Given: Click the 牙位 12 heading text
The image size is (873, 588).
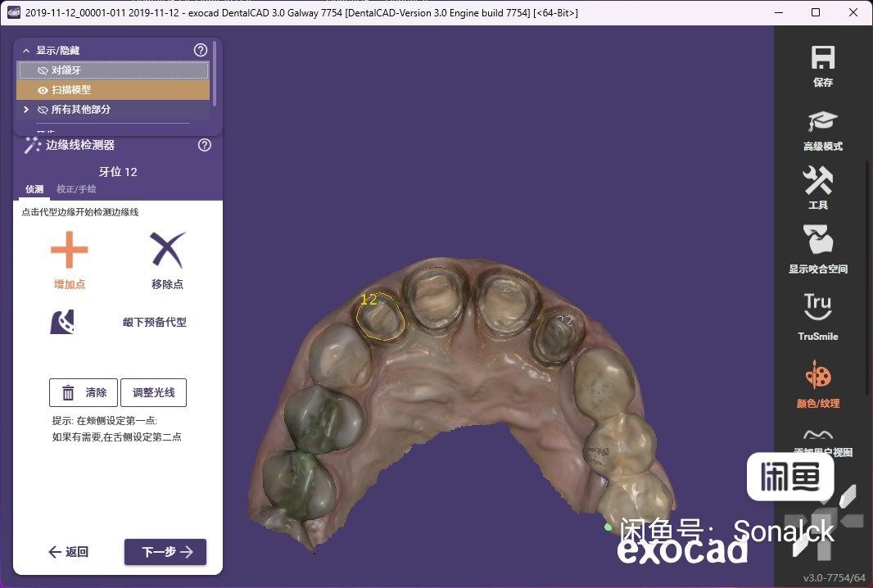Looking at the screenshot, I should coord(118,171).
